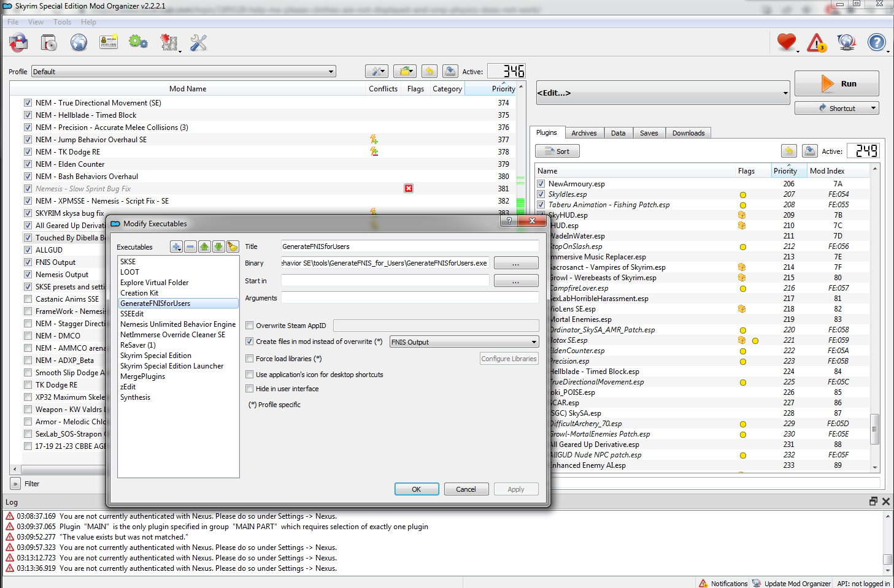Add a new executable with plus icon
The image size is (894, 588).
coord(176,246)
